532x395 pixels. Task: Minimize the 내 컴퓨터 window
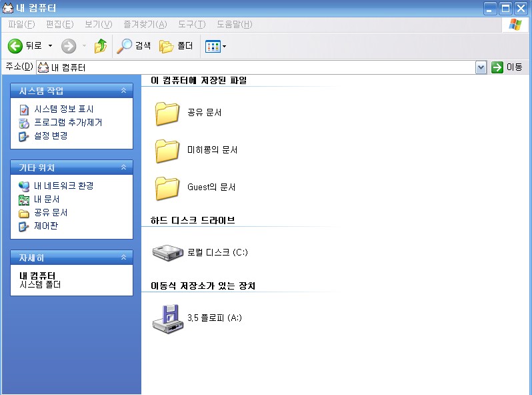[490, 8]
